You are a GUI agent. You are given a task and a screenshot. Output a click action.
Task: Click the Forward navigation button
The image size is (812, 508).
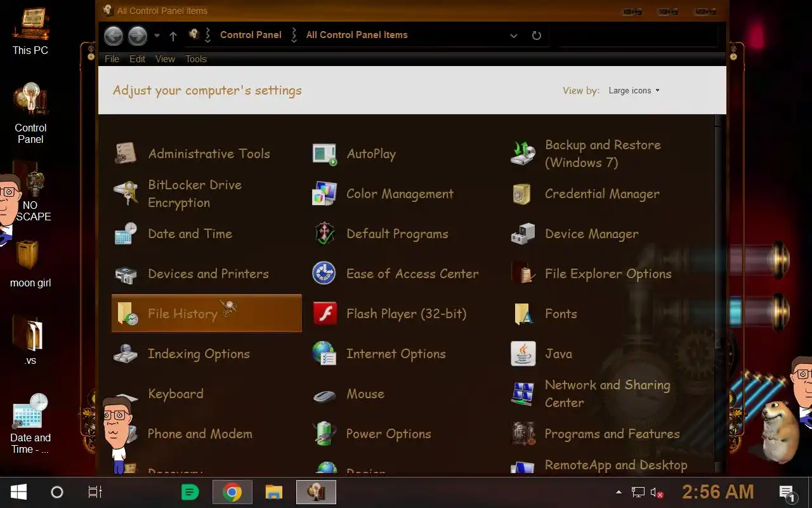[x=138, y=36]
